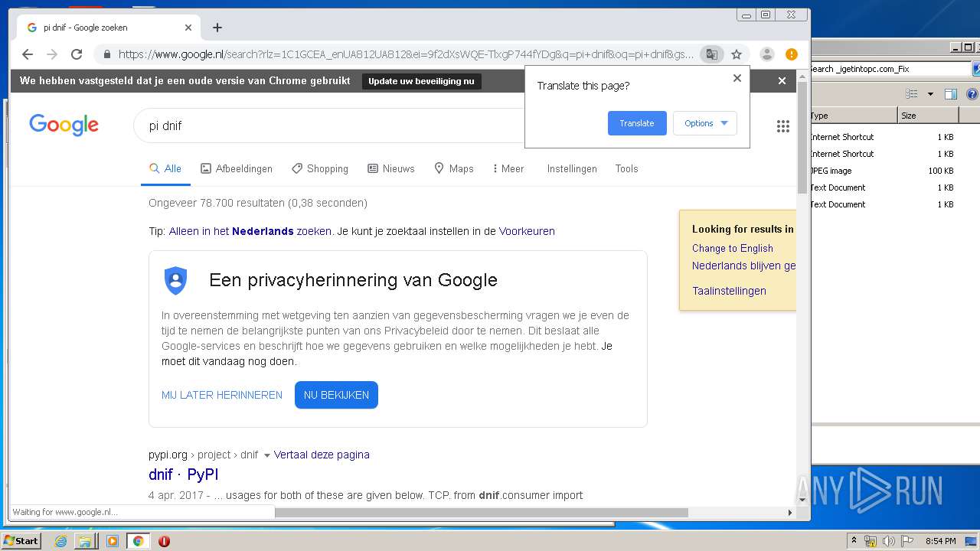Sort Explorer files by Size column
This screenshot has width=980, height=551.
(928, 116)
